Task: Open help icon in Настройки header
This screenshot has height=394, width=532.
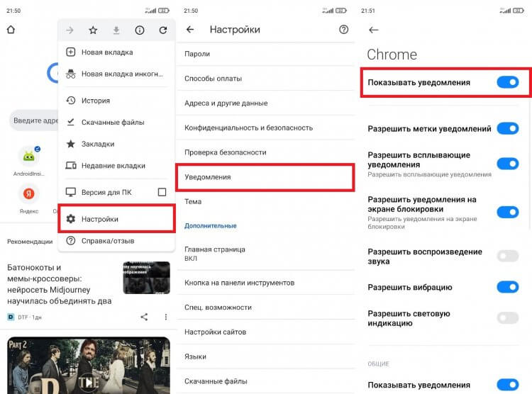Action: pyautogui.click(x=344, y=30)
